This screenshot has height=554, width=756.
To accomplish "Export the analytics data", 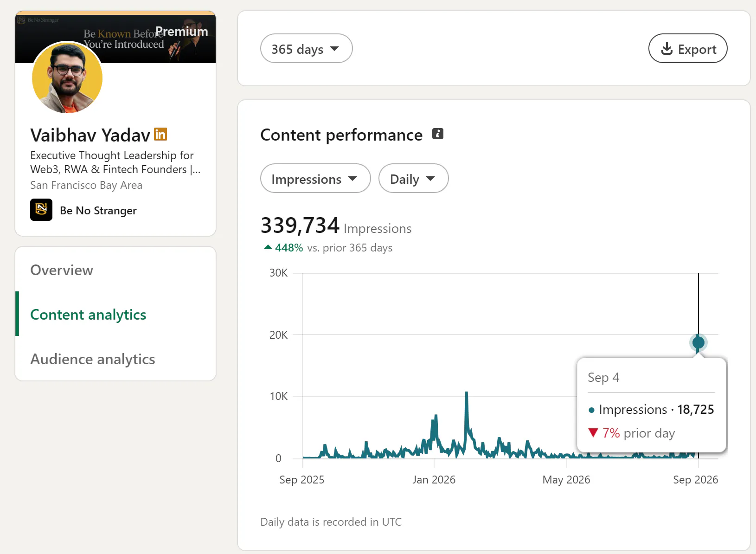I will (688, 48).
